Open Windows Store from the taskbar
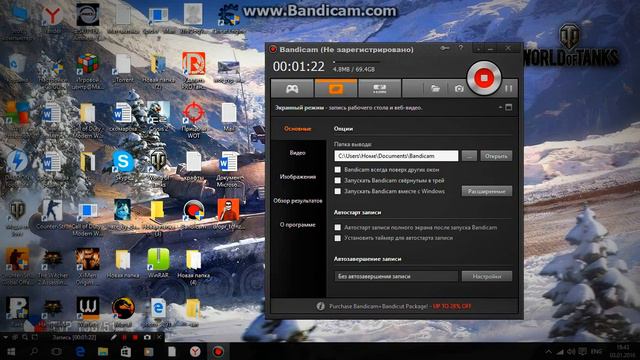The image size is (640, 360). coord(126,351)
